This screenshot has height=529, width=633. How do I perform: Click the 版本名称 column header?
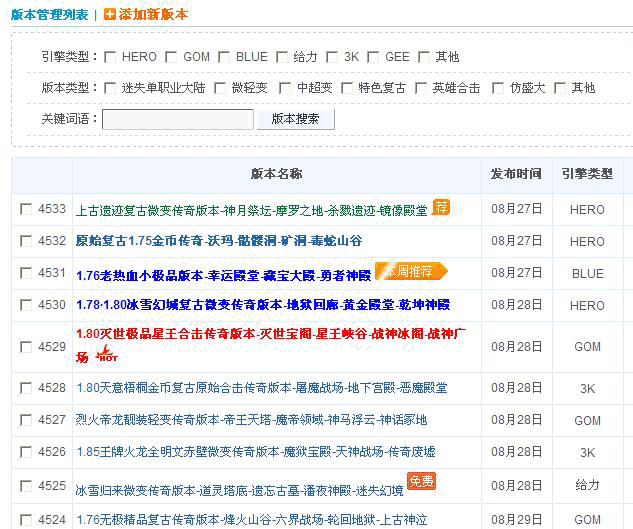pyautogui.click(x=277, y=174)
